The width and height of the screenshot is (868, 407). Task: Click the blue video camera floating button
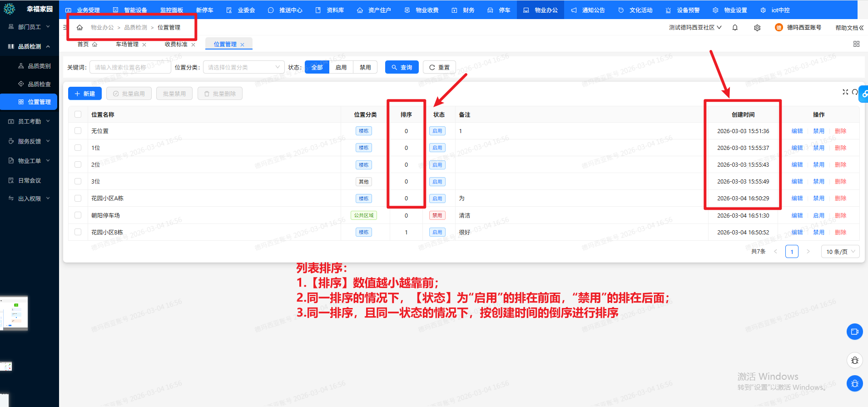(x=854, y=332)
